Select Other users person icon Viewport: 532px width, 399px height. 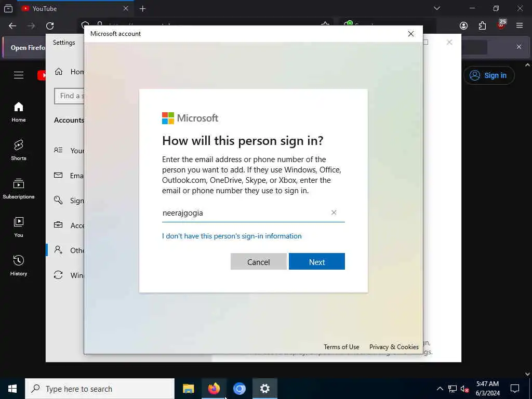tap(58, 250)
